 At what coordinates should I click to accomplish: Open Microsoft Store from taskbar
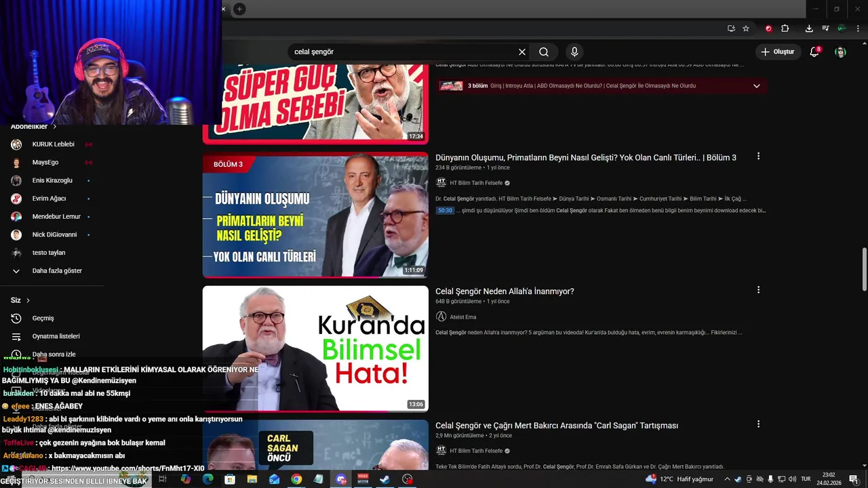230,479
